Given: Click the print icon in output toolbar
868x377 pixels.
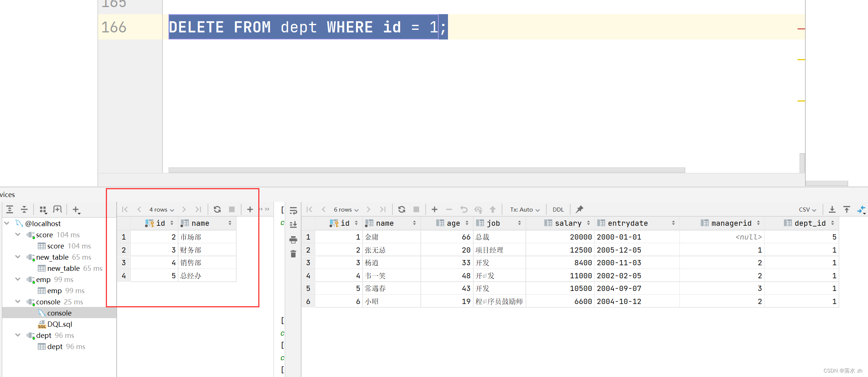Looking at the screenshot, I should point(293,240).
